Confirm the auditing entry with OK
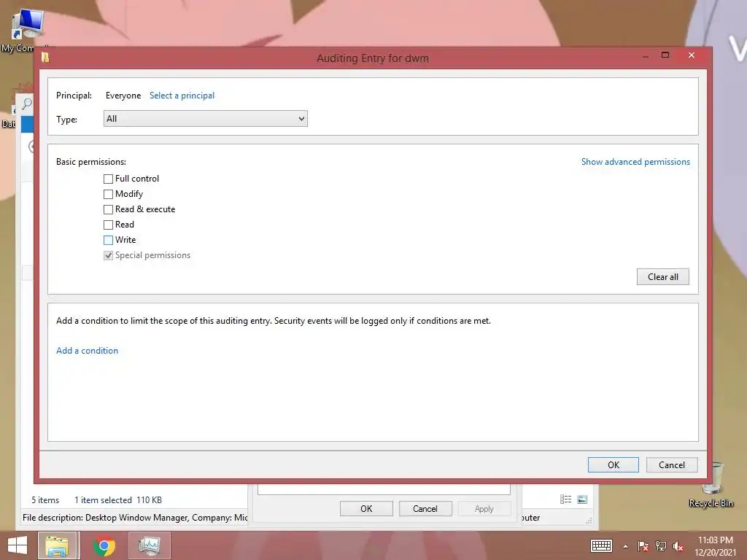 click(x=613, y=464)
